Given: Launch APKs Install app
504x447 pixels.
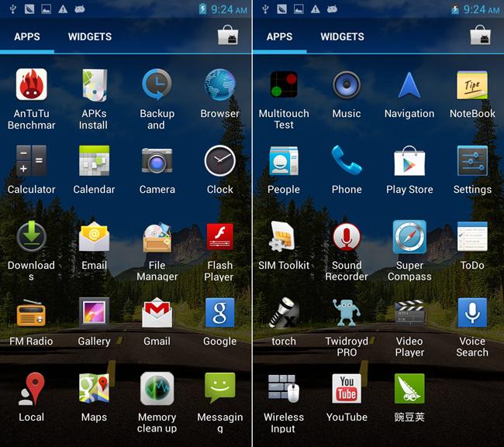Looking at the screenshot, I should 94,84.
